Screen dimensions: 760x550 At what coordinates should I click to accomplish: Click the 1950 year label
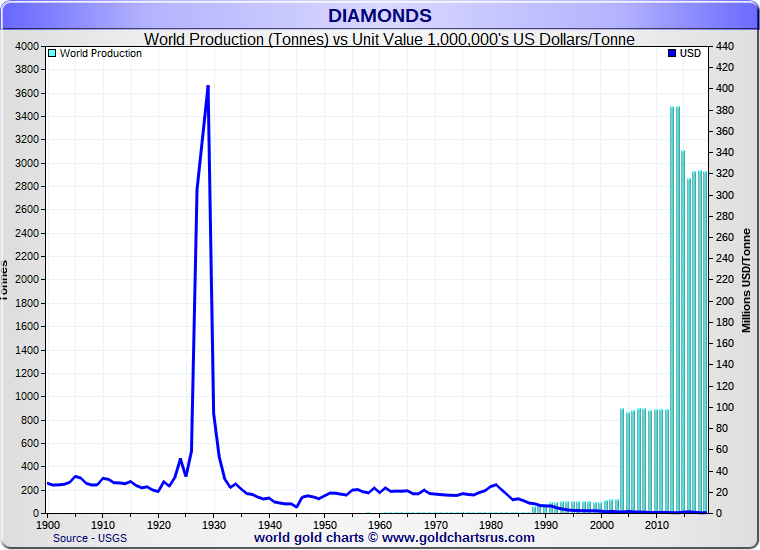point(325,525)
